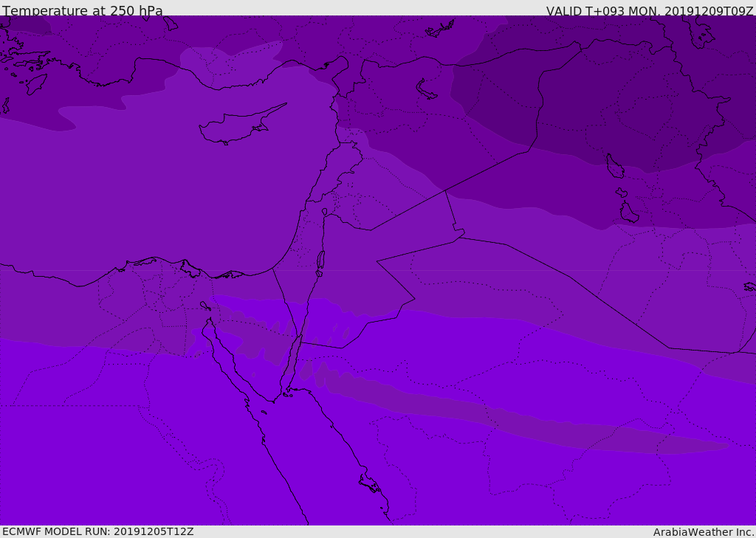This screenshot has width=756, height=538.
Task: Click the 'Temperature at 250 hPa' title
Action: [83, 10]
